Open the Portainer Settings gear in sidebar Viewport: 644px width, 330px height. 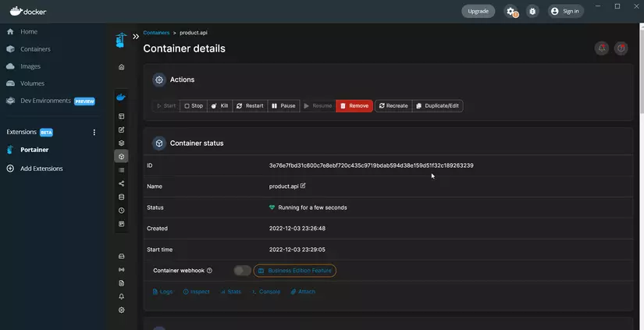[x=121, y=310]
